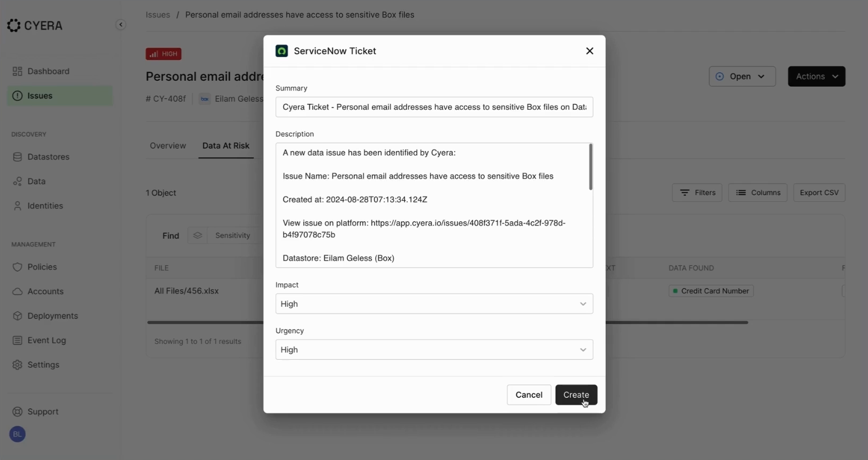868x460 pixels.
Task: Open the Impact dropdown
Action: (434, 304)
